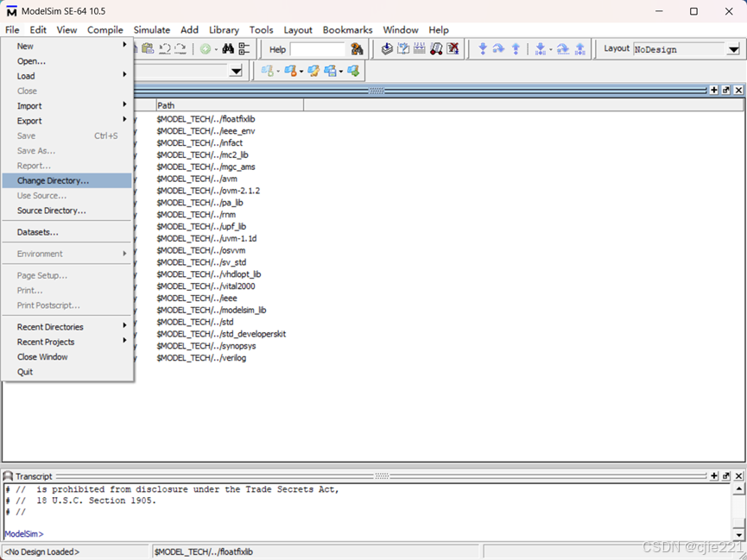
Task: Choose Datasets... menu entry
Action: (x=66, y=232)
